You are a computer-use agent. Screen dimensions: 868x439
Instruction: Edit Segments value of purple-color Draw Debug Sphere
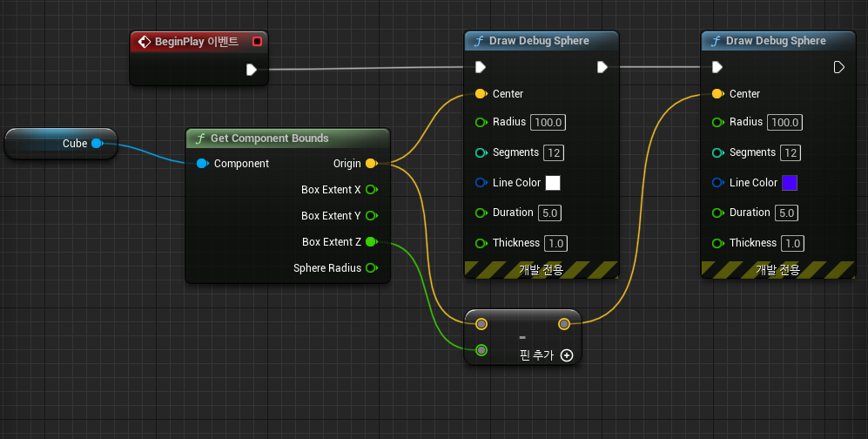point(791,152)
